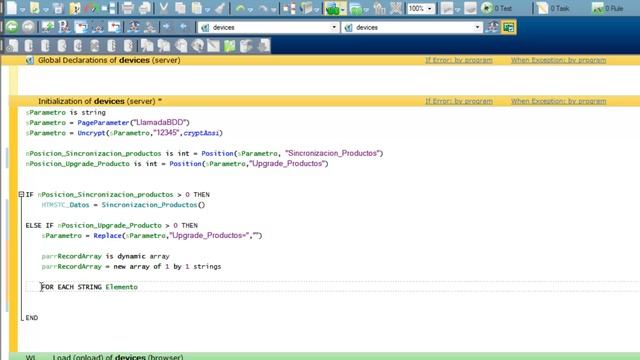The width and height of the screenshot is (640, 360).
Task: Click the Print icon
Action: (128, 8)
